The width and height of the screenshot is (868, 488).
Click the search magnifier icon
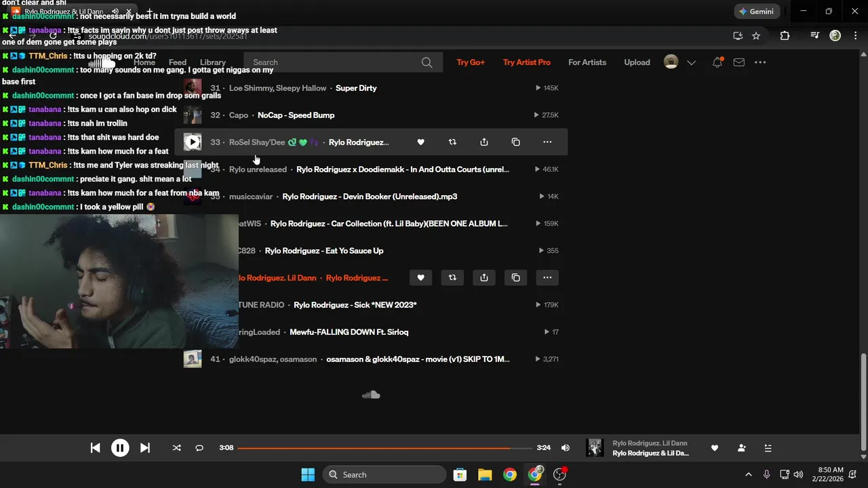[427, 62]
